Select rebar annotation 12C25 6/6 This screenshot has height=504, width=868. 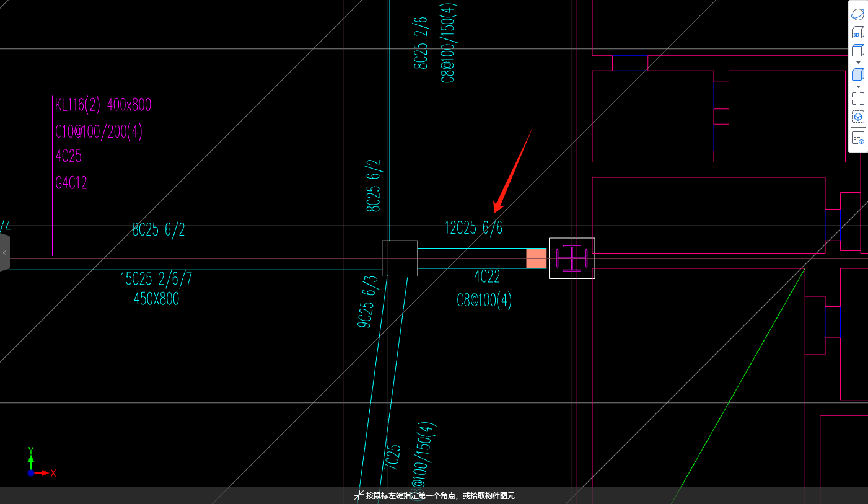click(x=473, y=228)
